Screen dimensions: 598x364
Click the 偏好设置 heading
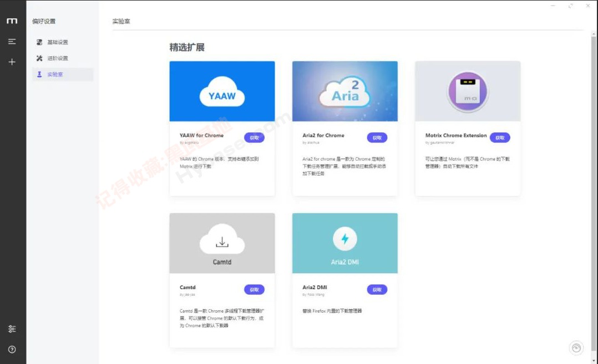pyautogui.click(x=44, y=21)
